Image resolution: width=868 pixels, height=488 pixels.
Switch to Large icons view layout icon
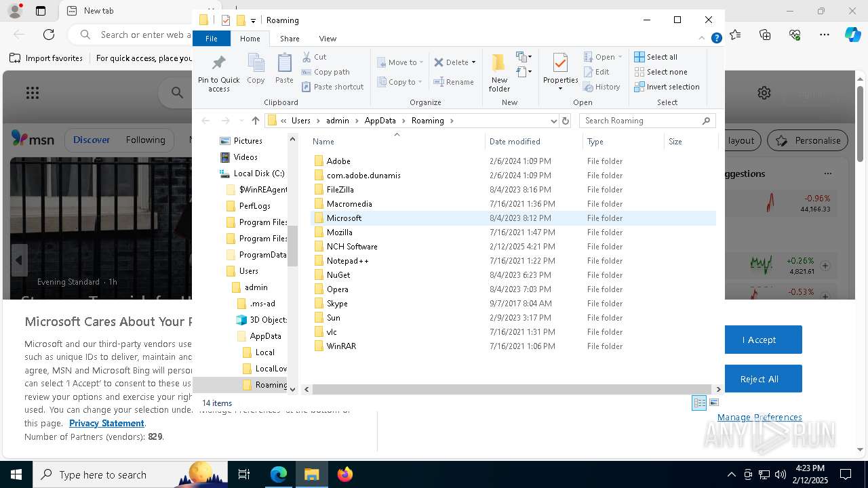point(713,403)
